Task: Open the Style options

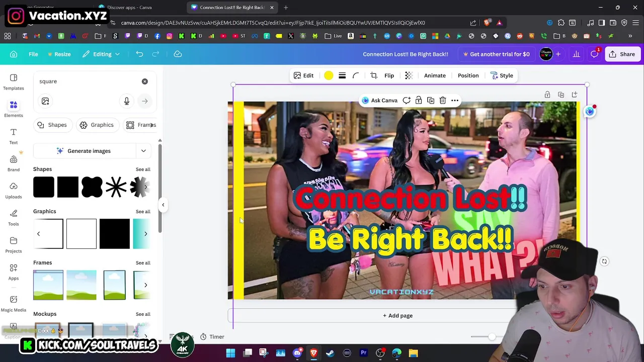Action: click(x=502, y=75)
